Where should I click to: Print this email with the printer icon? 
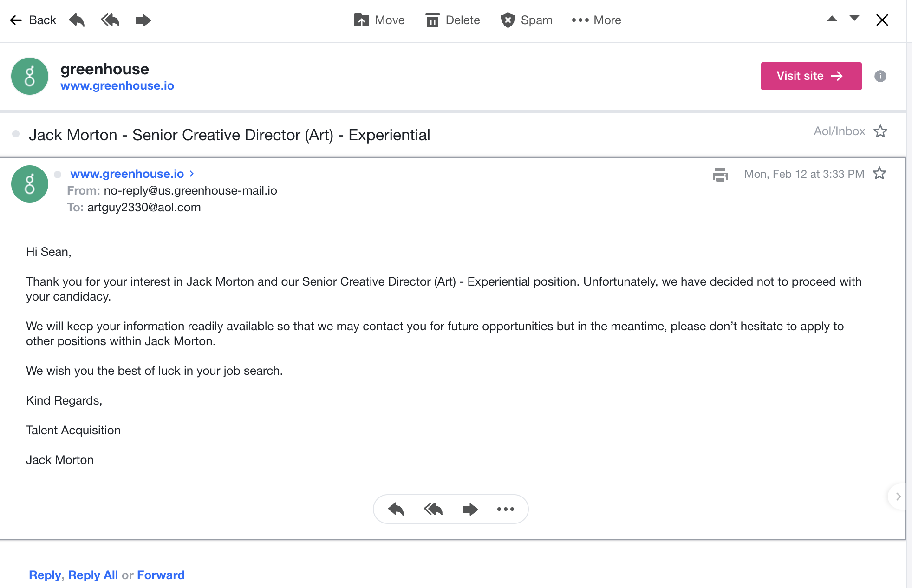click(720, 175)
